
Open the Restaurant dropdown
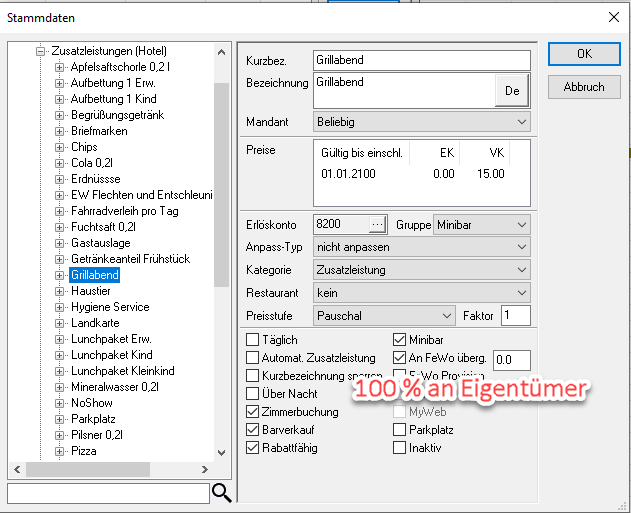(421, 293)
